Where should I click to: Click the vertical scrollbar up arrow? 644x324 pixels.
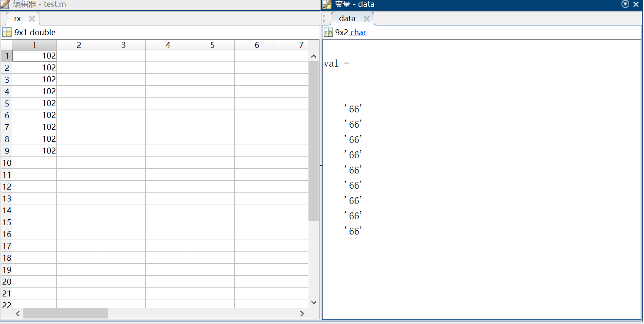point(314,56)
